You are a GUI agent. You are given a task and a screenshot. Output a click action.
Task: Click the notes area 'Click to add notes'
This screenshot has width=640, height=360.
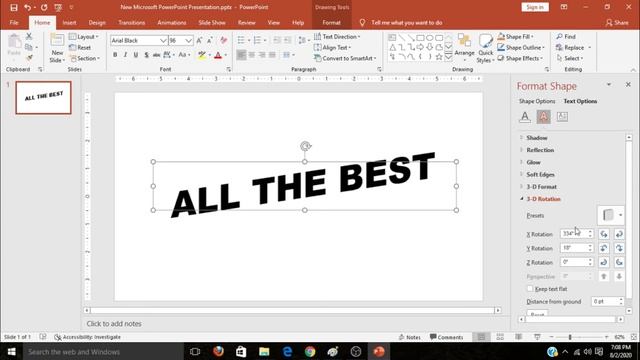click(114, 324)
